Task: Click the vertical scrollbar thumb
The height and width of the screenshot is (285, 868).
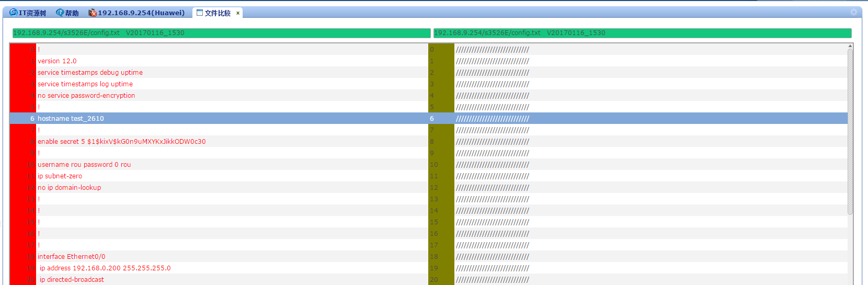Action: pyautogui.click(x=850, y=131)
